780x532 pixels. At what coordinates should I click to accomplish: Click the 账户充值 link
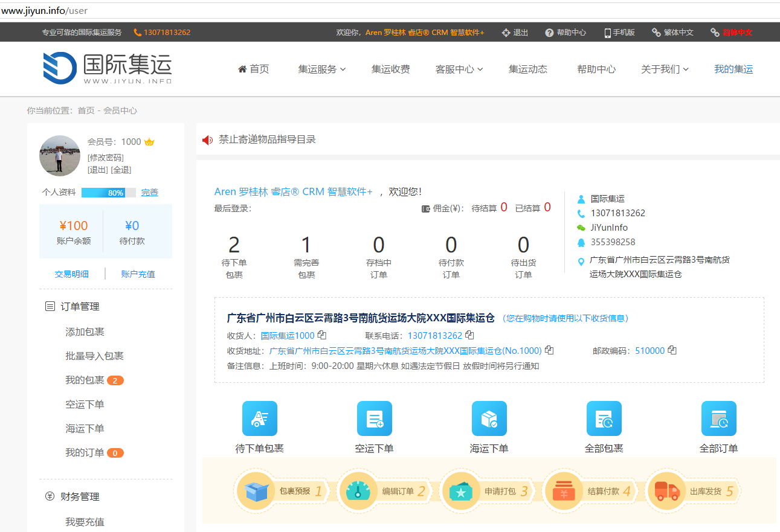pos(138,274)
